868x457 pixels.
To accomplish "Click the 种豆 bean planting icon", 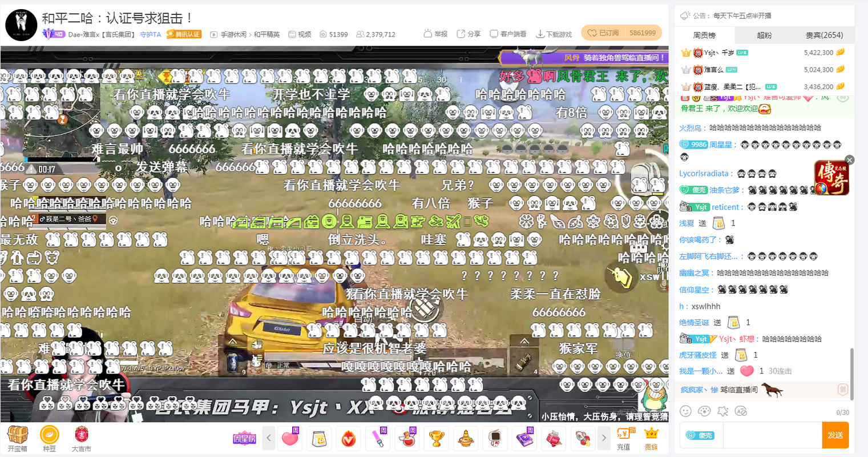I will (x=50, y=438).
